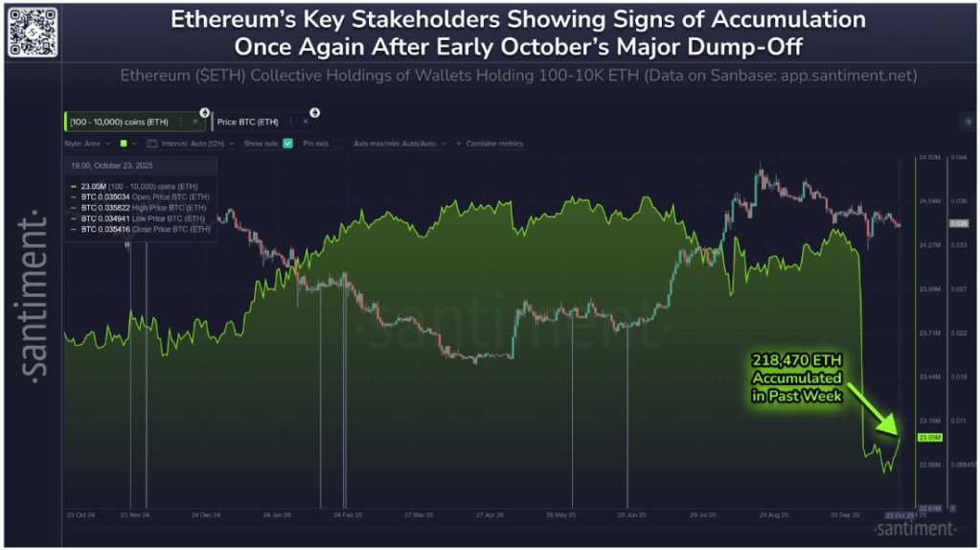
Task: Click Ethereum badge above coins metric tab
Action: pos(205,112)
